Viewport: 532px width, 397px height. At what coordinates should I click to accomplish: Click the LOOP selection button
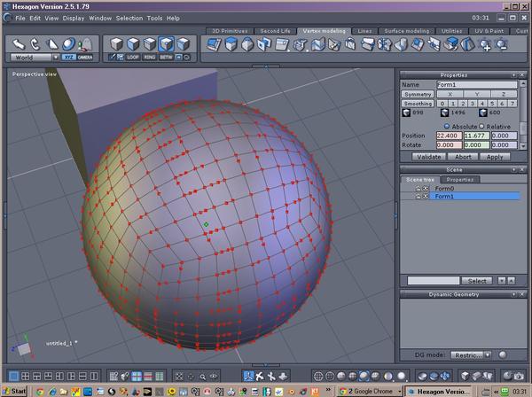click(x=133, y=57)
